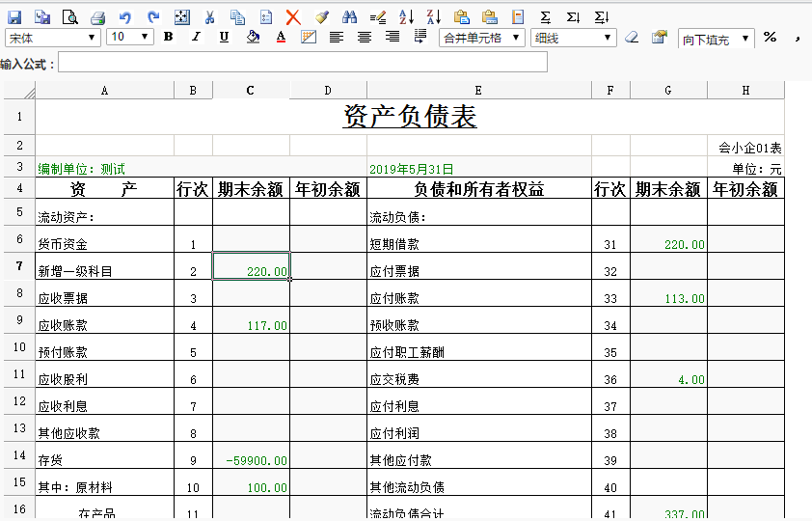Click the Save icon in toolbar
The height and width of the screenshot is (521, 812).
click(x=14, y=17)
